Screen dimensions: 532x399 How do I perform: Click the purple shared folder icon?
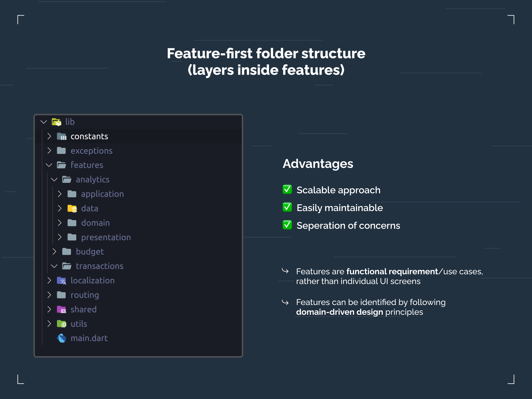[61, 310]
